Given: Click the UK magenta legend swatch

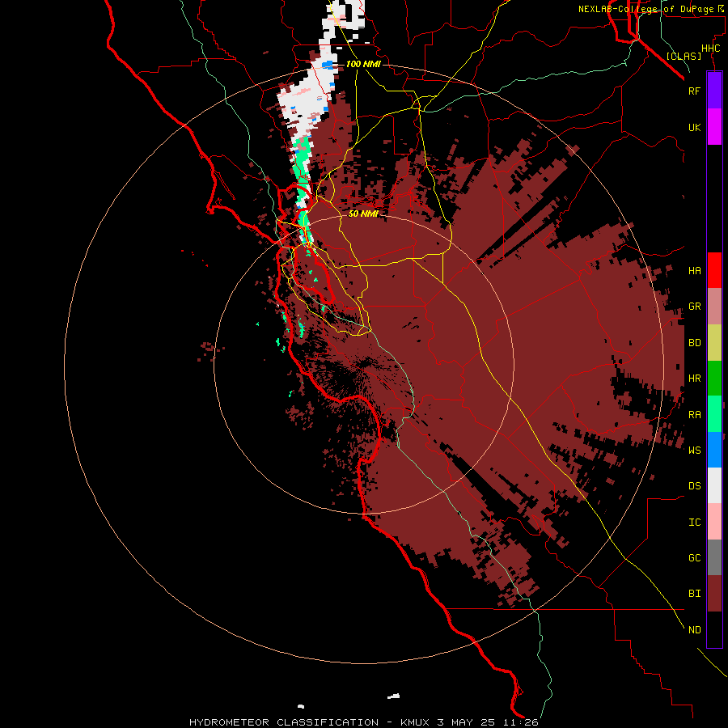Looking at the screenshot, I should pyautogui.click(x=714, y=127).
